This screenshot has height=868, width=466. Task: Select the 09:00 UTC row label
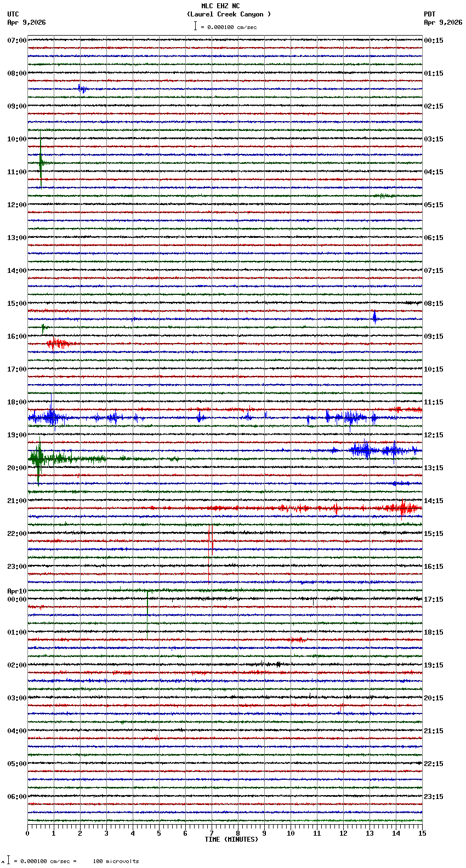pos(17,106)
